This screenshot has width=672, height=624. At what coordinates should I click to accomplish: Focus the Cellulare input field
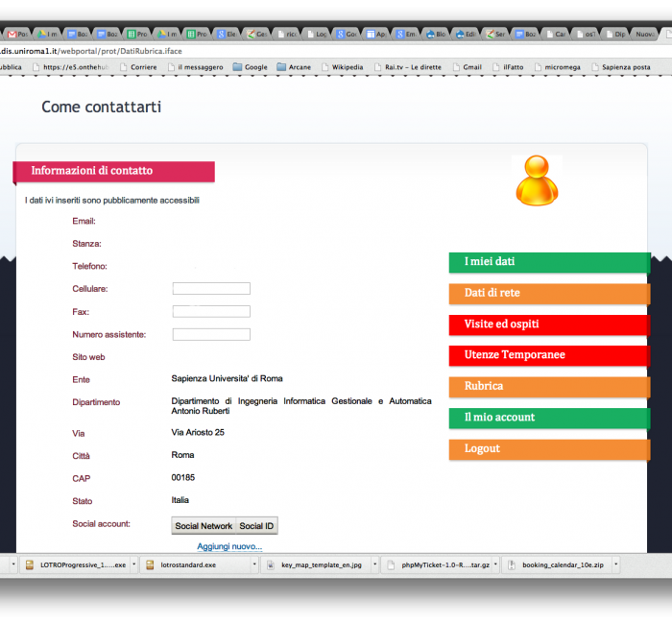pyautogui.click(x=211, y=289)
